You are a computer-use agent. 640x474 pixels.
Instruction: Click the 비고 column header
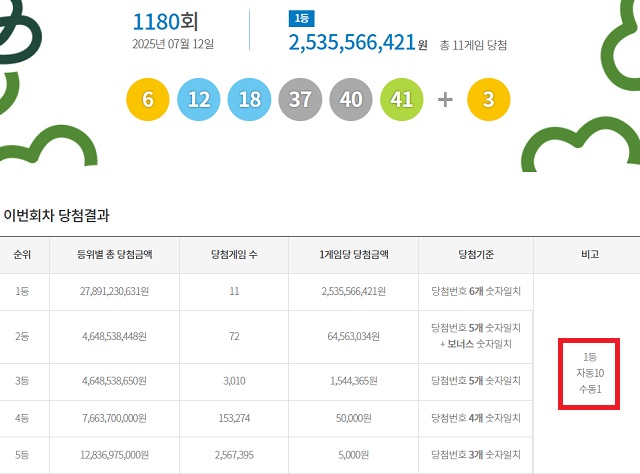(x=588, y=255)
